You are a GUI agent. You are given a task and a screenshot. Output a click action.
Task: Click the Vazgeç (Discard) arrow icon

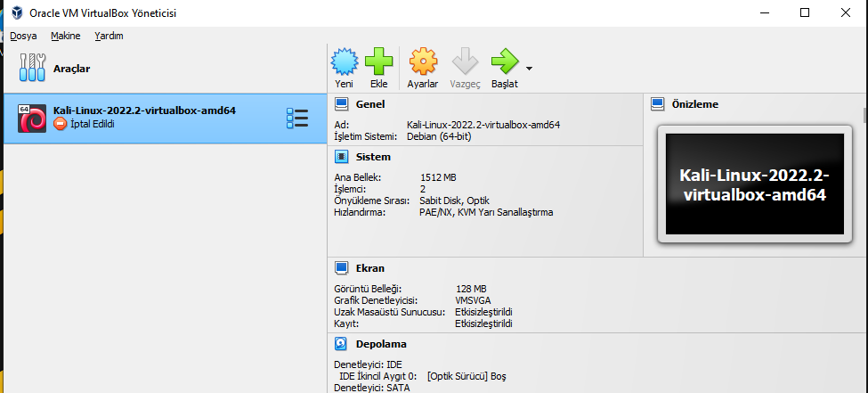465,61
